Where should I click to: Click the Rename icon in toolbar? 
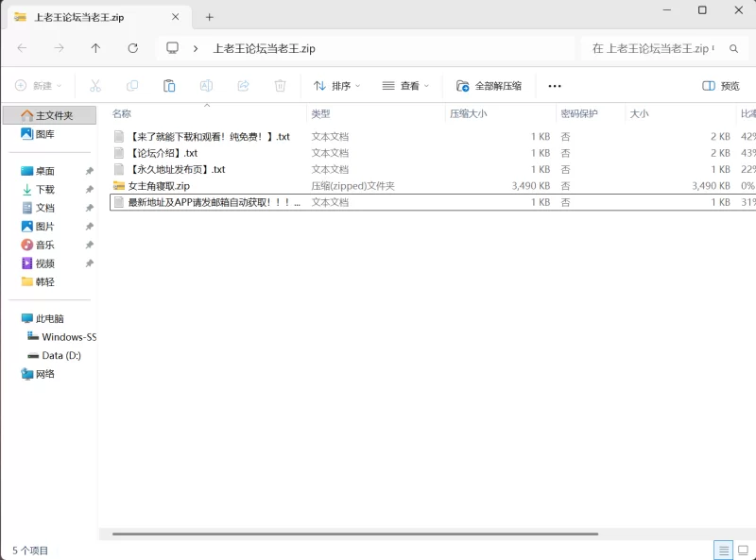click(x=206, y=86)
